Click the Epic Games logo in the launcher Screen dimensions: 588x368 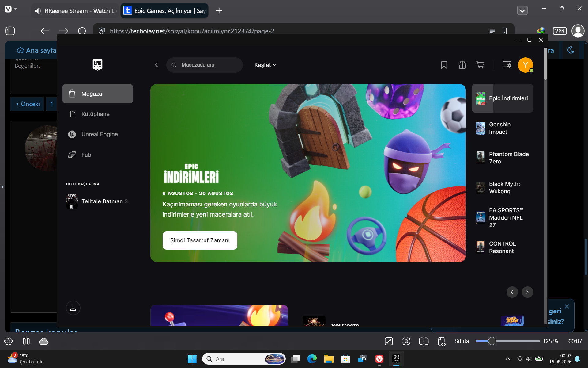point(97,65)
